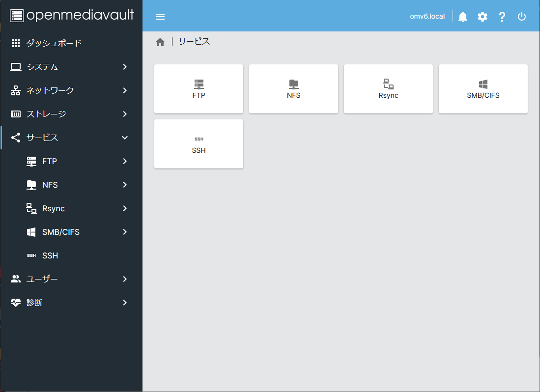Open the SSH service card label
This screenshot has height=392, width=540.
coord(199,150)
